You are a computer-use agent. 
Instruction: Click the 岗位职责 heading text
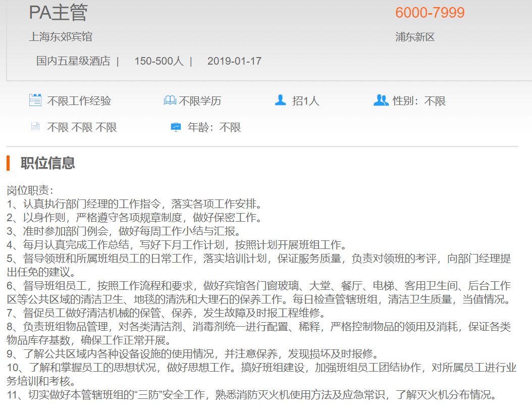[30, 190]
